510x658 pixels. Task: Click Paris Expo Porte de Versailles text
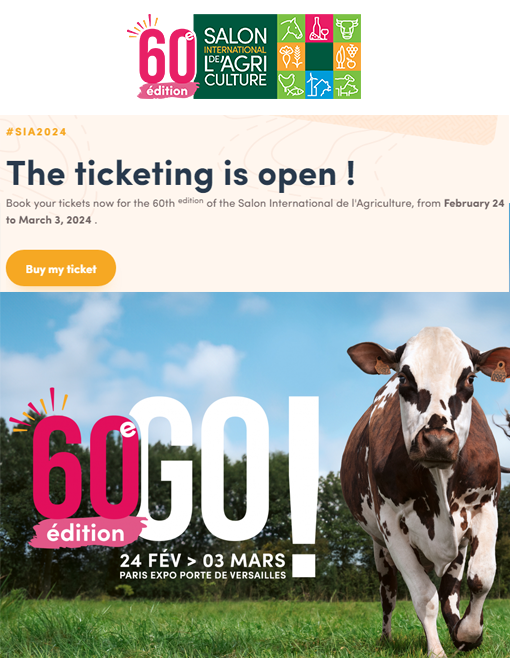(203, 575)
